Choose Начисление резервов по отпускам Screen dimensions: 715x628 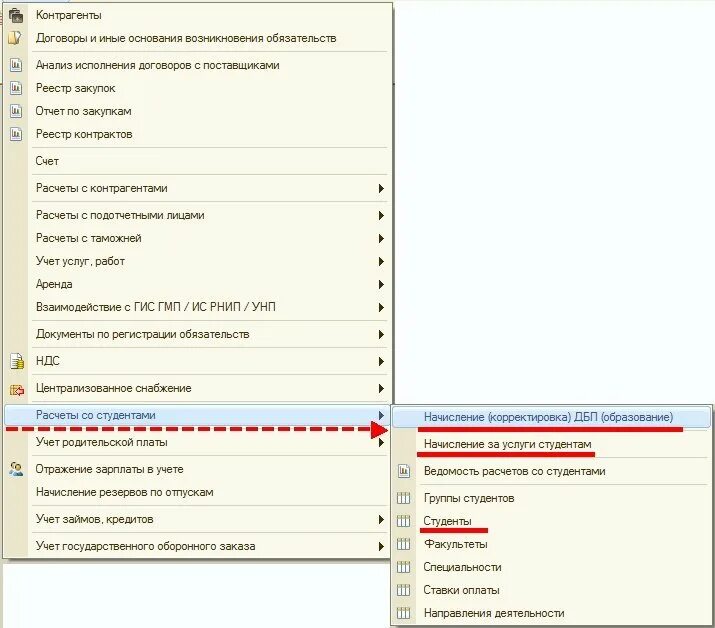pyautogui.click(x=197, y=492)
